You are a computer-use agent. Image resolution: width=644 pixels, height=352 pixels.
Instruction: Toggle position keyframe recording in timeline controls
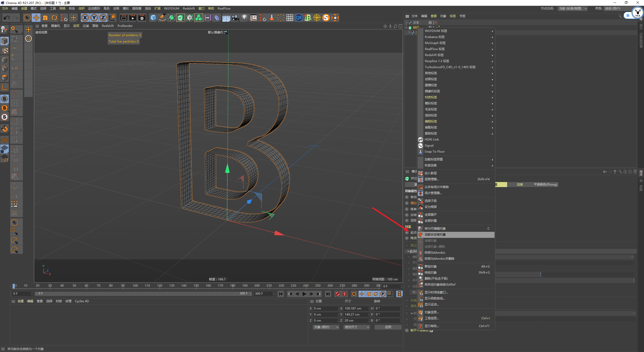pyautogui.click(x=362, y=294)
